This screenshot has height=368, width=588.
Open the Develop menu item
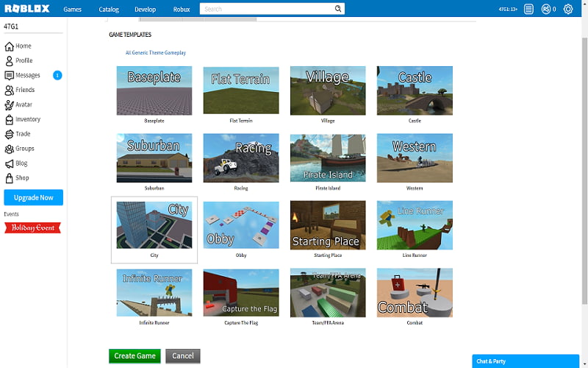click(146, 10)
